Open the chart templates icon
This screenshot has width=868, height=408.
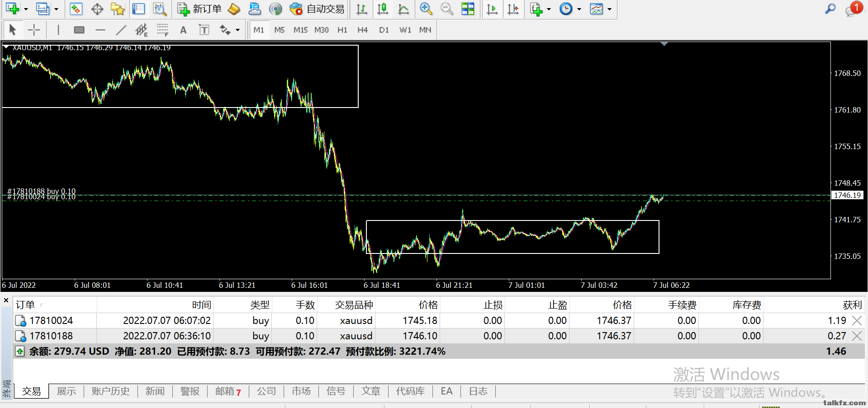[597, 9]
